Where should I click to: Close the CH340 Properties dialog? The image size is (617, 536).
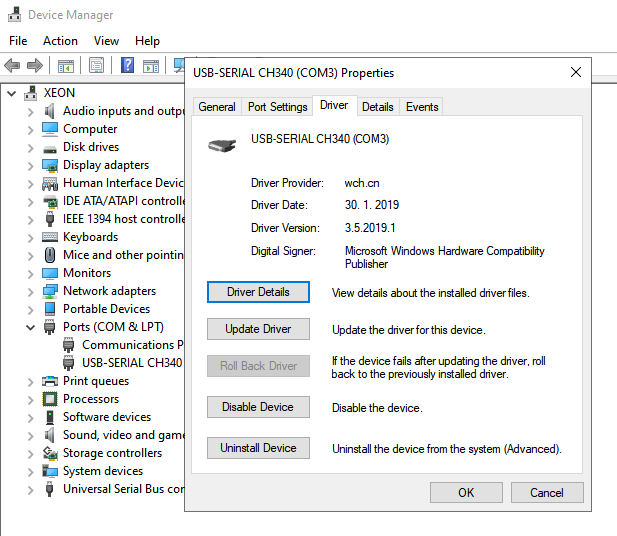(576, 72)
